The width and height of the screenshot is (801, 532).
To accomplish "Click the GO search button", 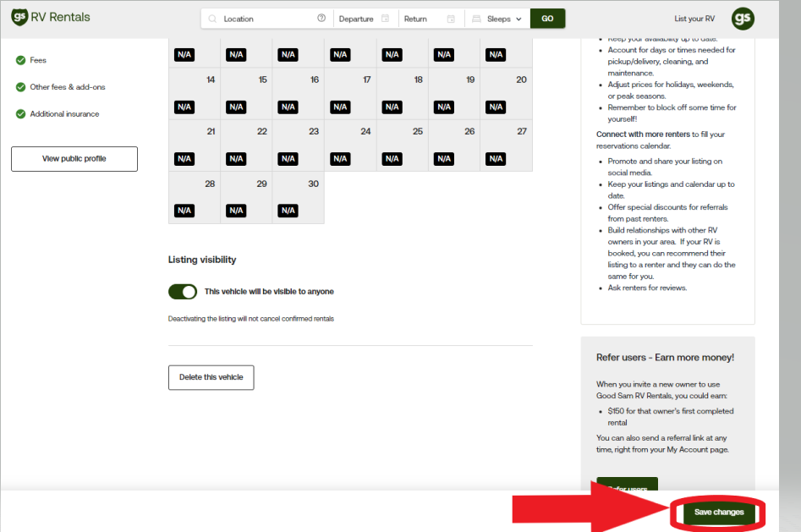I will 547,19.
